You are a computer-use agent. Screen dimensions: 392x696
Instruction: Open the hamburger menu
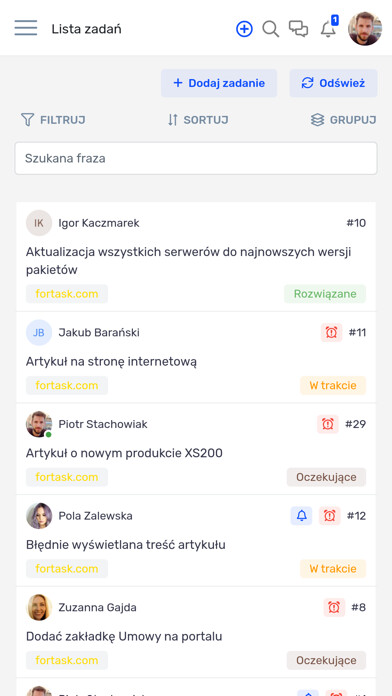tap(26, 28)
